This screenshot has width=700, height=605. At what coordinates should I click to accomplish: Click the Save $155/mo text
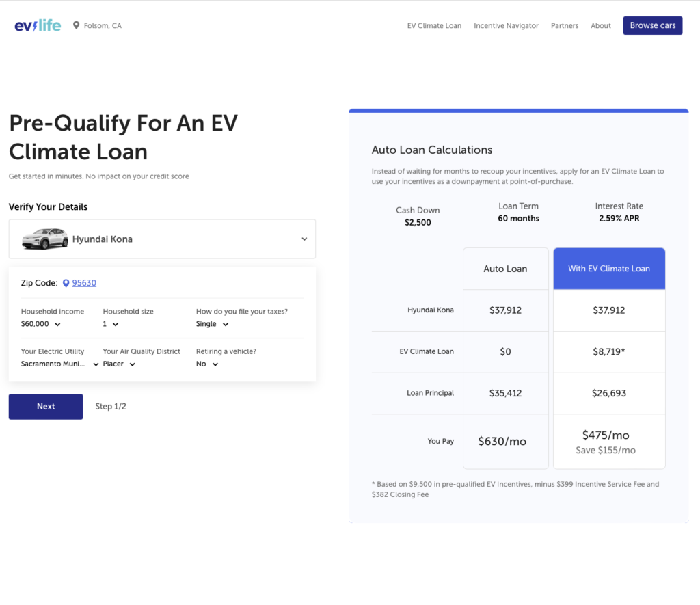coord(606,450)
